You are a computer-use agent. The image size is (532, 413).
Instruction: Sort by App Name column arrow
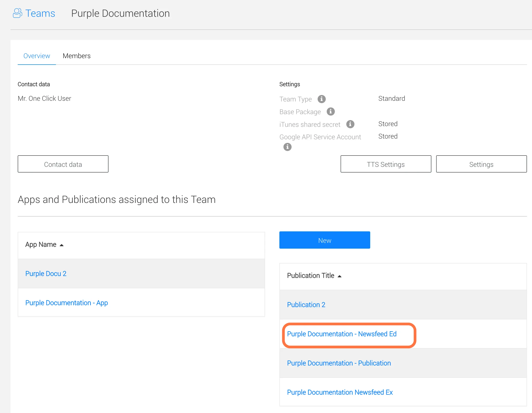pos(62,246)
